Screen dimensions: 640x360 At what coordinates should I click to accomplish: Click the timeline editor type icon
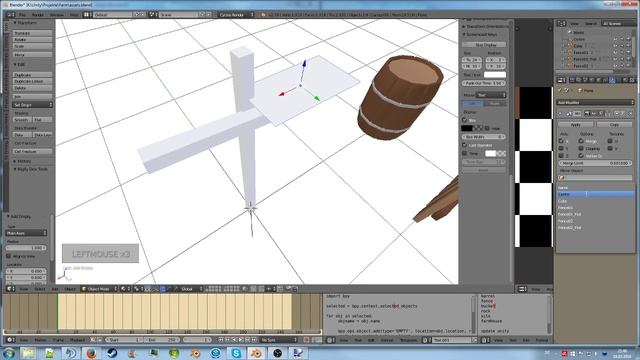click(11, 340)
